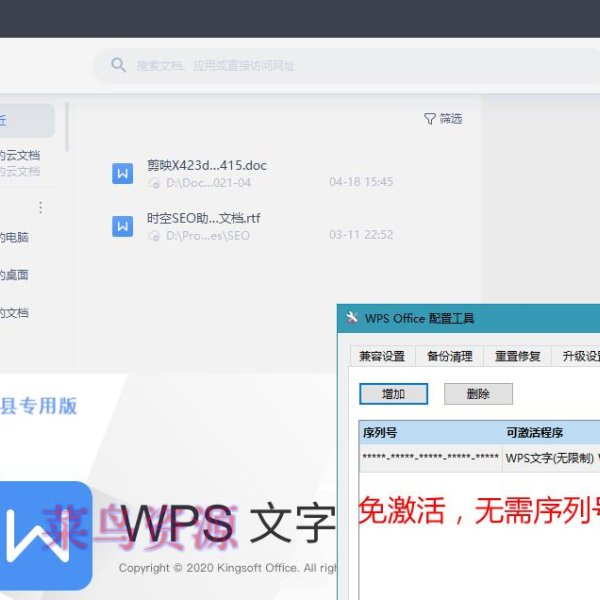
Task: Switch to the 重置修复 tab
Action: (517, 356)
